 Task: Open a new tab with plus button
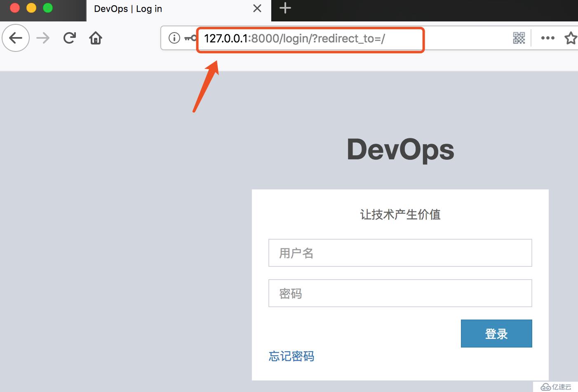[285, 8]
